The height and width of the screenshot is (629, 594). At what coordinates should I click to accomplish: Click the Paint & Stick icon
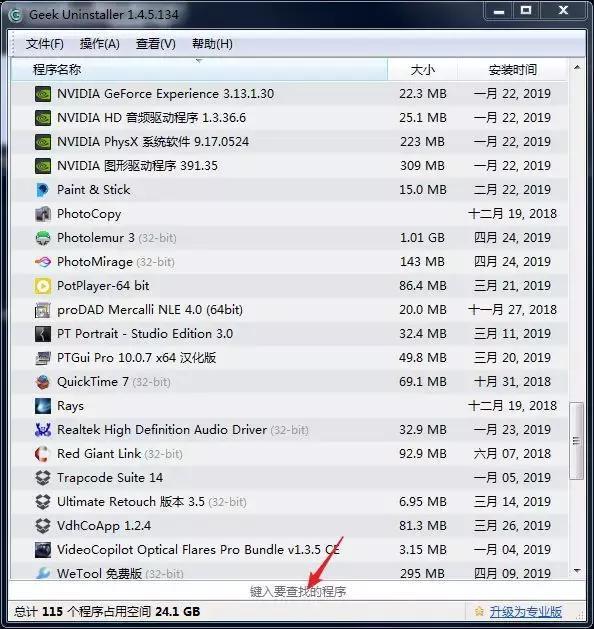click(x=43, y=190)
